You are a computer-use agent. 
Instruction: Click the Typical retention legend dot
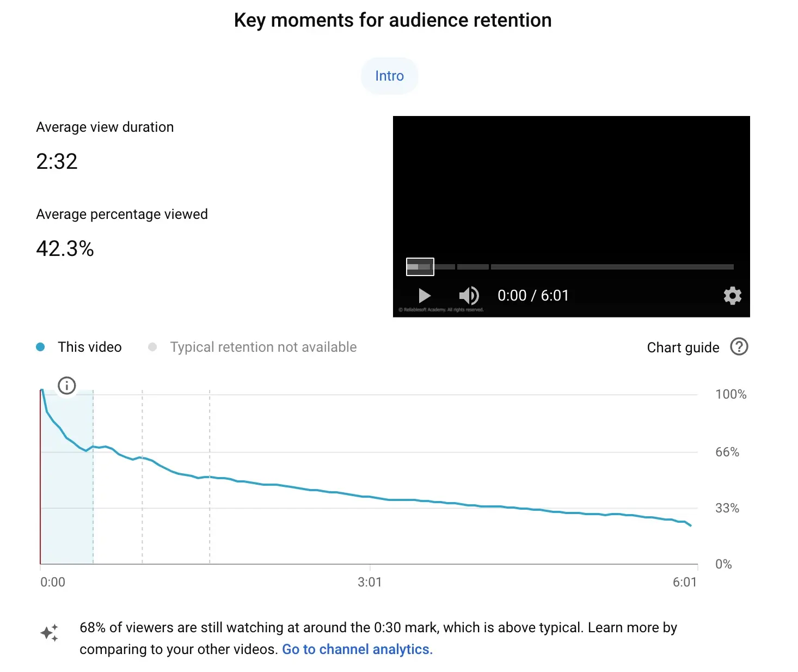pyautogui.click(x=152, y=347)
